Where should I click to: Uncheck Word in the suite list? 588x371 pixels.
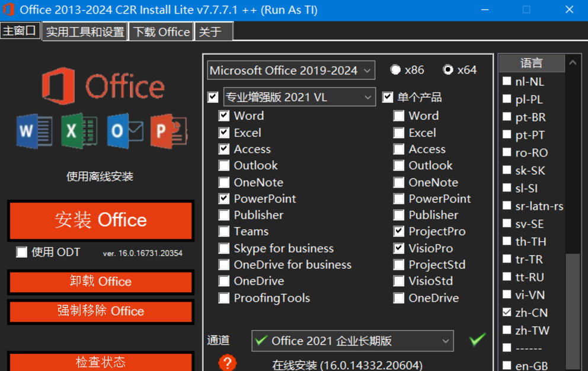pyautogui.click(x=224, y=116)
